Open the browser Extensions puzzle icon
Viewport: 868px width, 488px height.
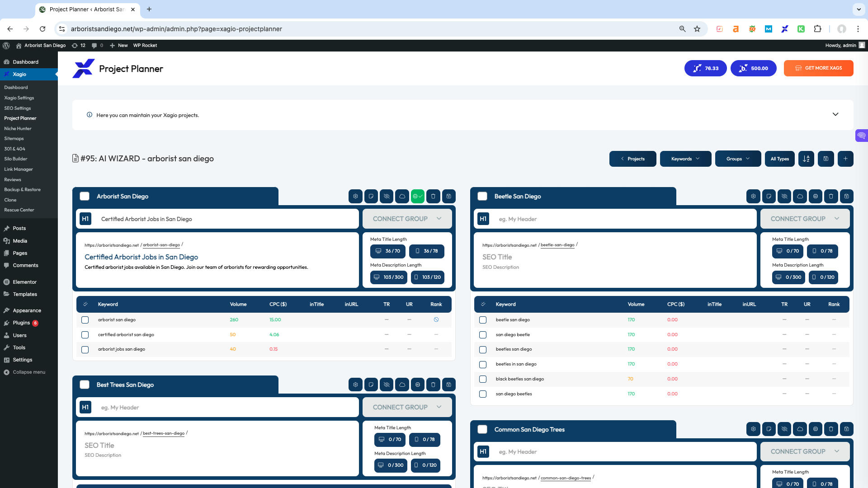[x=817, y=29]
